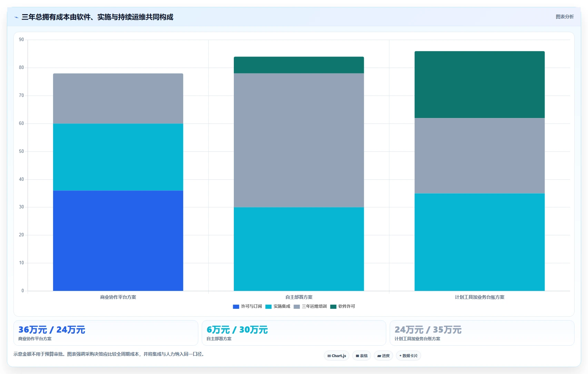Click the 50 tick on the y-axis
Screen dimensions: 588x374
[21, 151]
